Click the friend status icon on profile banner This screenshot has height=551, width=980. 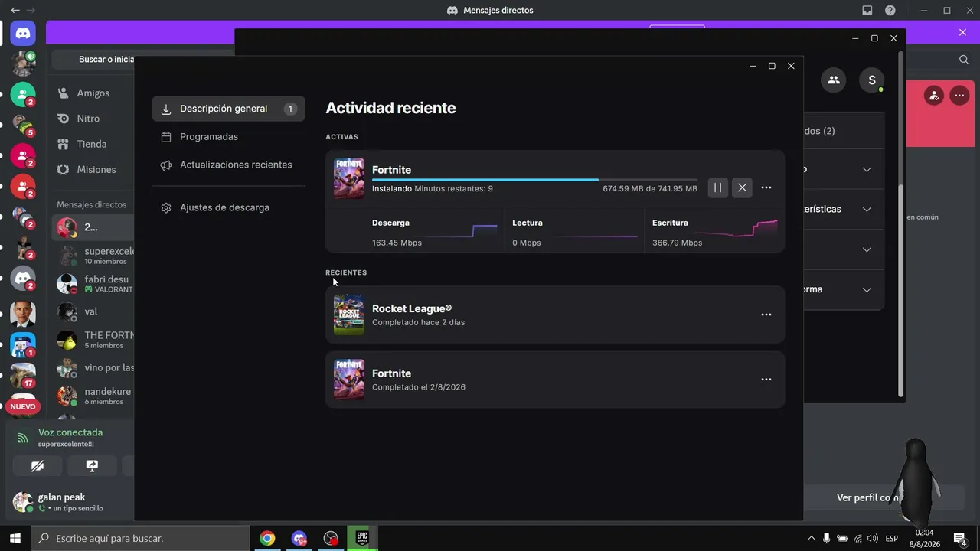(x=933, y=96)
